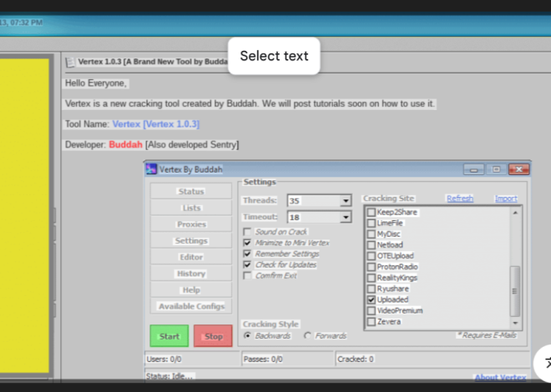Click the green Start button

point(169,336)
